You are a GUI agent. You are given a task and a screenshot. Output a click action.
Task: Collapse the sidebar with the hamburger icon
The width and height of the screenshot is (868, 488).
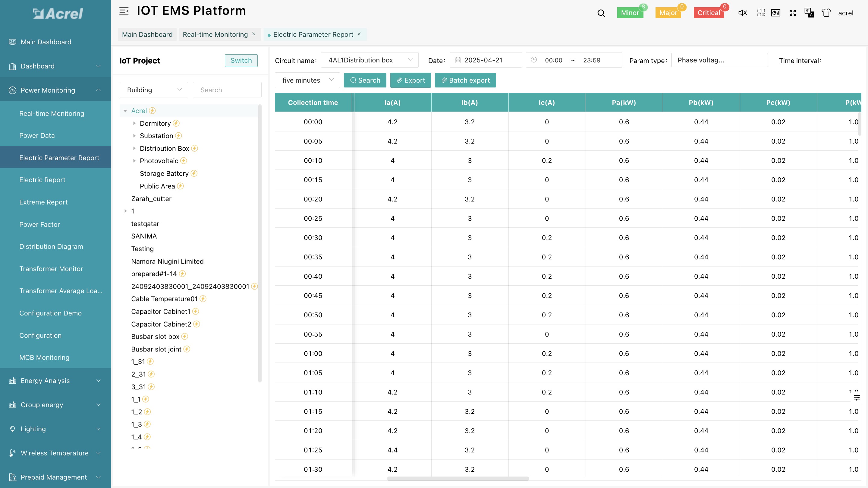click(x=124, y=11)
